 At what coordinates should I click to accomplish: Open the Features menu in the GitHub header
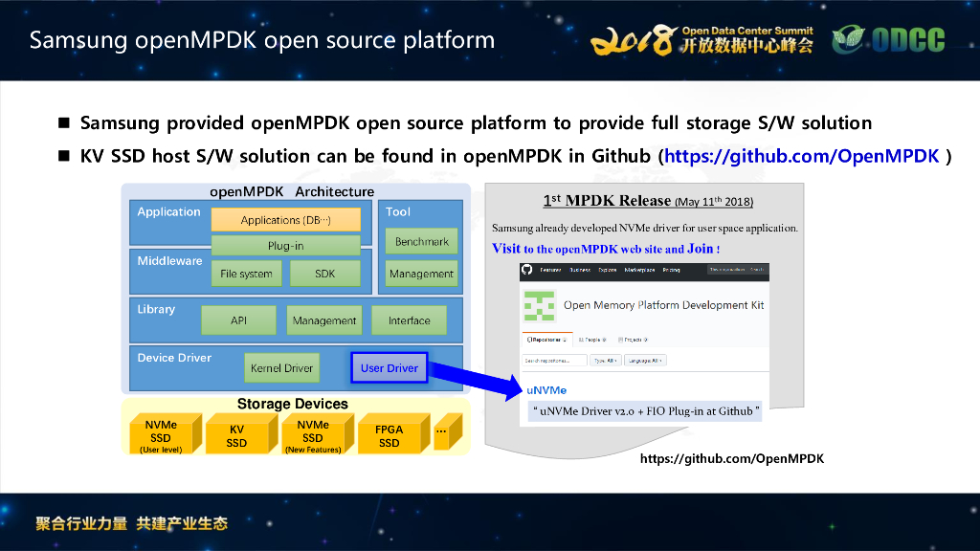click(551, 270)
